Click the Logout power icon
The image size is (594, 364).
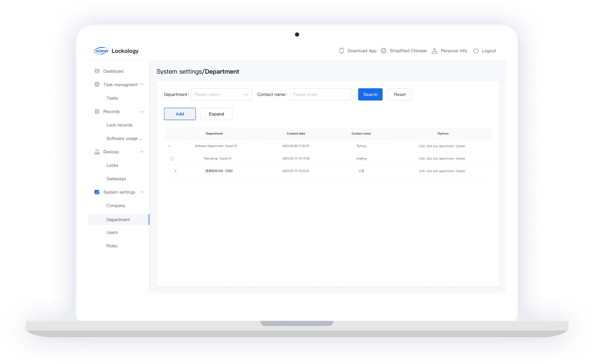476,51
